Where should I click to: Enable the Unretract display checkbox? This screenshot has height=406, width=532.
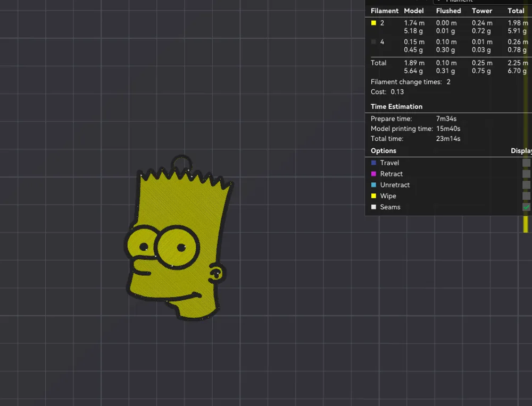(526, 185)
